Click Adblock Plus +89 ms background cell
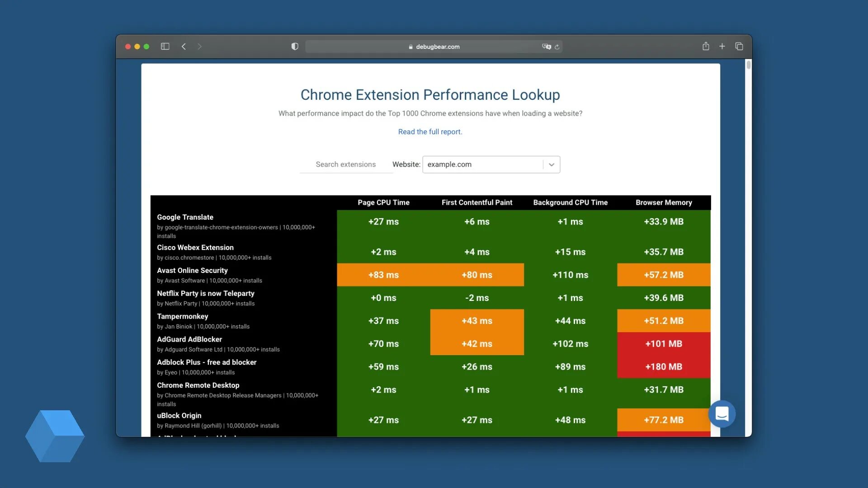The width and height of the screenshot is (868, 488). click(570, 367)
